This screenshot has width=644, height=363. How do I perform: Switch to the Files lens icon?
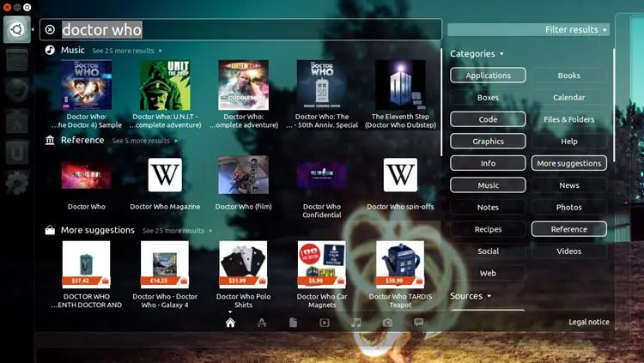click(293, 323)
